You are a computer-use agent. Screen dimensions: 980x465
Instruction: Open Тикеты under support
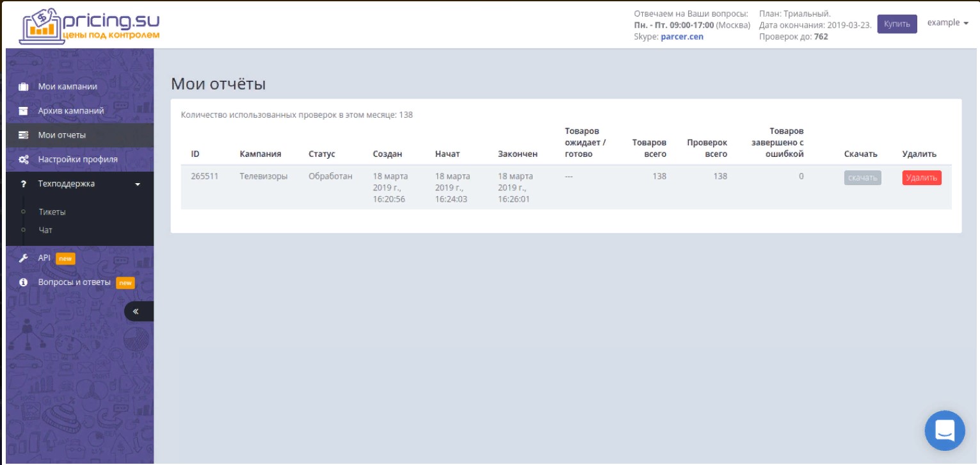coord(52,212)
